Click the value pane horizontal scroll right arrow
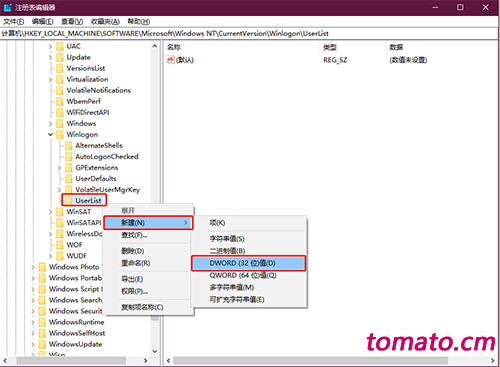 point(493,360)
